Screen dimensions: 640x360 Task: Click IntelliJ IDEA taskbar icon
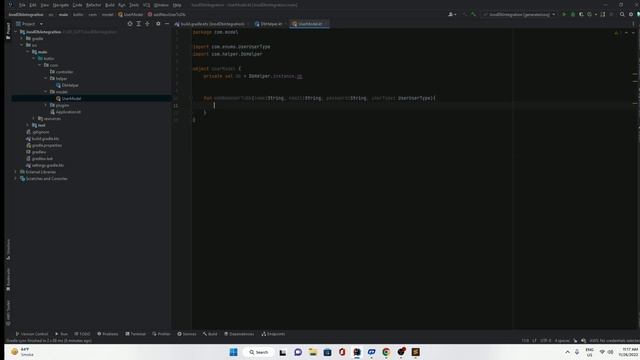coord(357,352)
